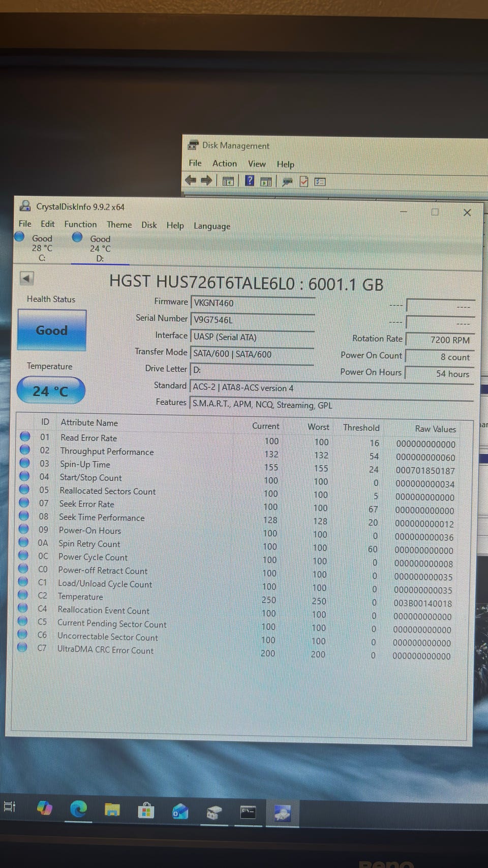Open Help menu in CrystalDiskInfo
This screenshot has height=868, width=488.
coord(175,225)
